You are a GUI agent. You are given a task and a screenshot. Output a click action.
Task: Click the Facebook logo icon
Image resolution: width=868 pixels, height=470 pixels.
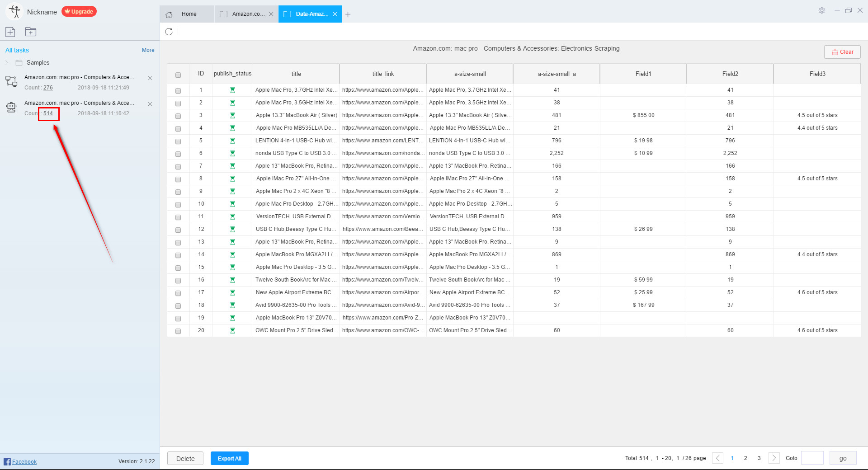[7, 461]
